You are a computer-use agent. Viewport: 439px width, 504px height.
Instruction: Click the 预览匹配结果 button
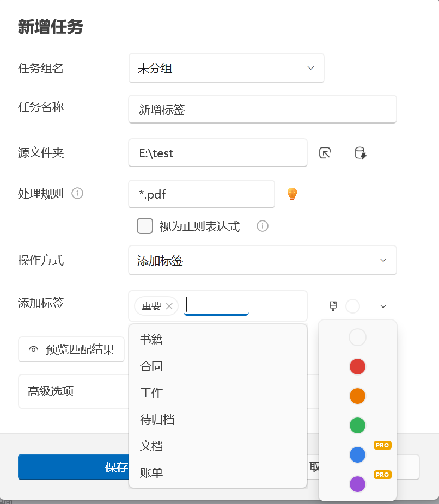pos(71,349)
